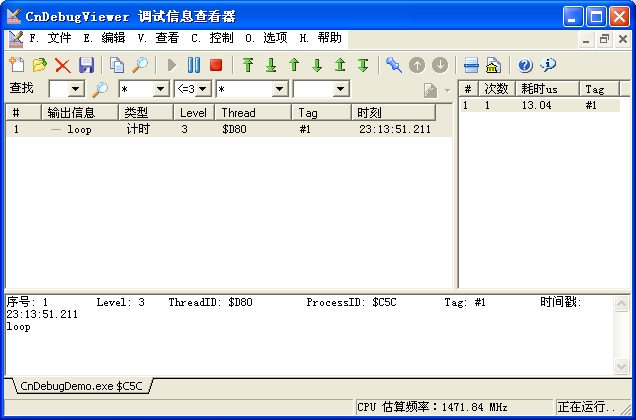Screen dimensions: 636x420
Task: Expand the first asterisk type filter dropdown
Action: pos(160,89)
